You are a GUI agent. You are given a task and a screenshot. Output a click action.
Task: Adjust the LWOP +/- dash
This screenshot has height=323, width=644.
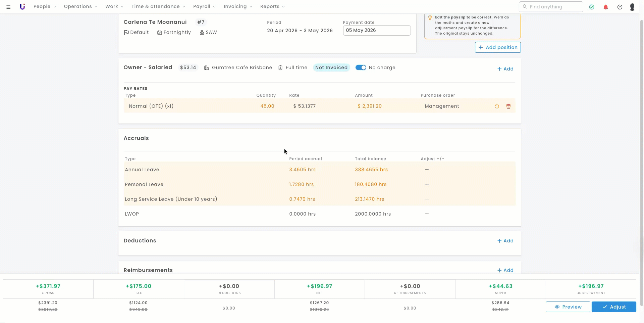(427, 214)
